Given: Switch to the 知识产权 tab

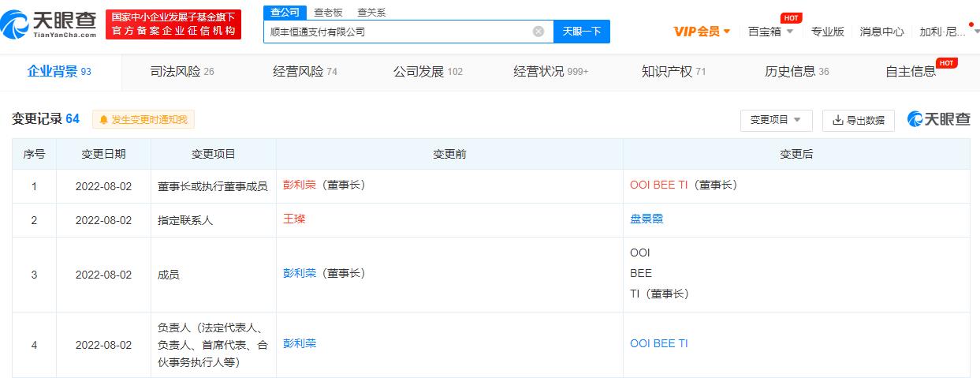Looking at the screenshot, I should (673, 72).
